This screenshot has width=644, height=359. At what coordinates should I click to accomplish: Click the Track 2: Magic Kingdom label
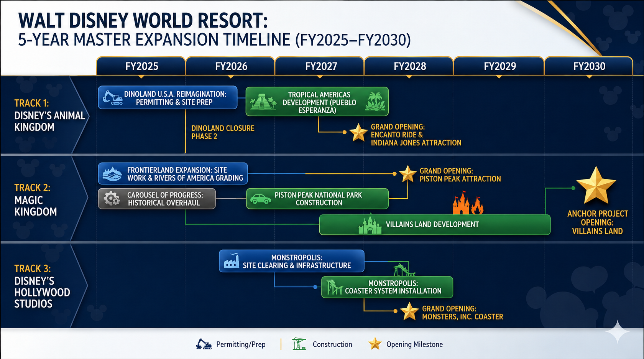pyautogui.click(x=36, y=199)
